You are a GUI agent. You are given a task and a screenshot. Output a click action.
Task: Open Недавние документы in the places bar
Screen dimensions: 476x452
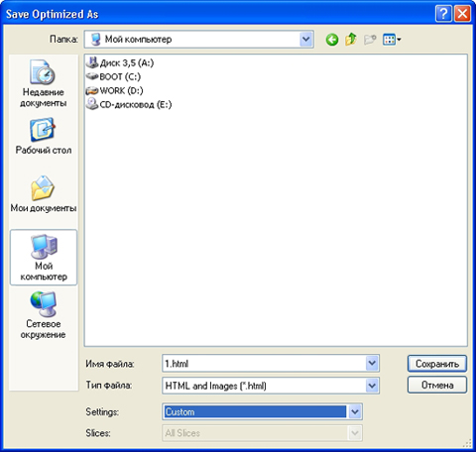(44, 83)
